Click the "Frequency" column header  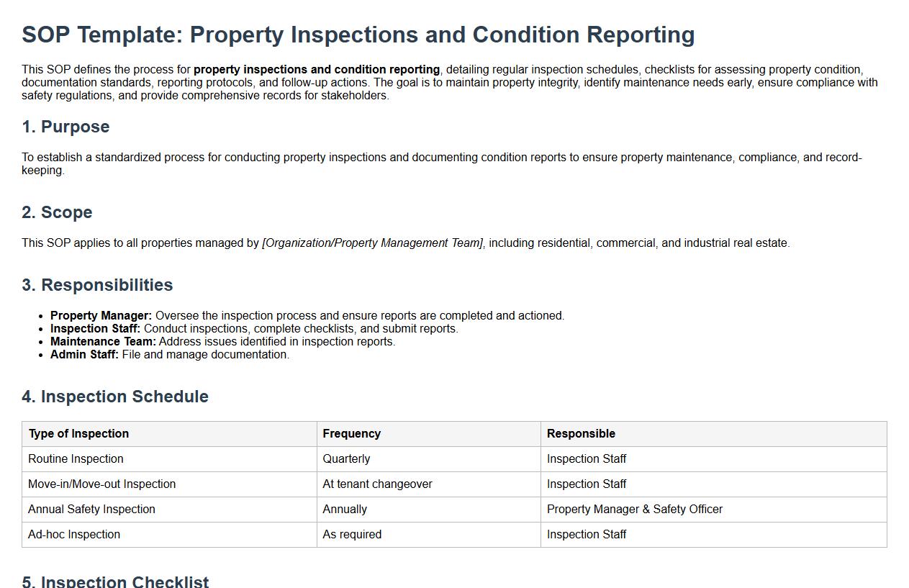[351, 434]
